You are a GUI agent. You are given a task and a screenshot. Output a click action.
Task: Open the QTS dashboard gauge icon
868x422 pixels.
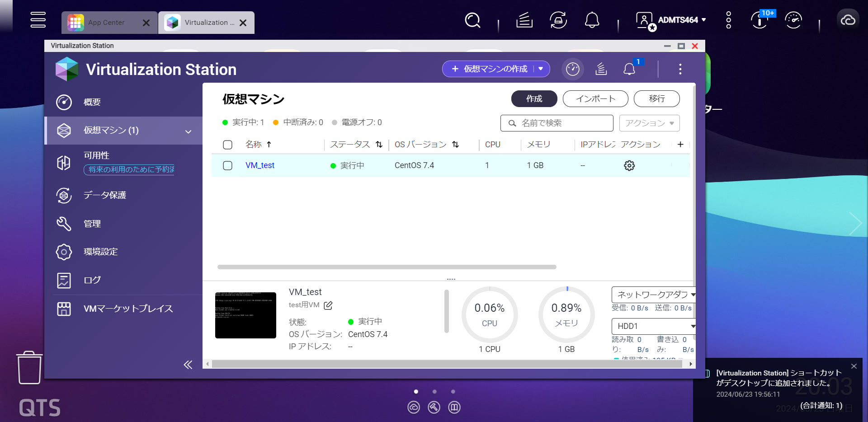click(793, 20)
